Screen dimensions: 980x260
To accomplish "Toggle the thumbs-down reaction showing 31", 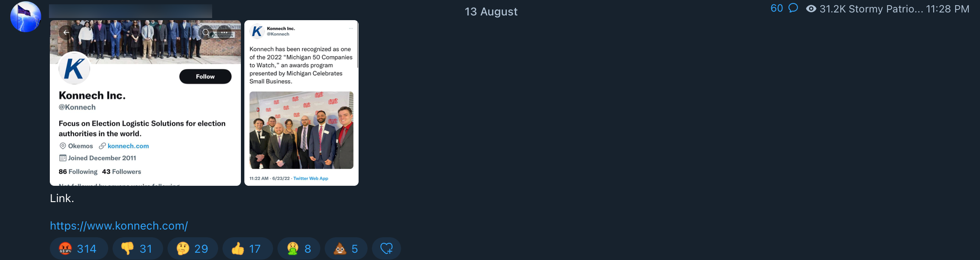I will click(137, 248).
